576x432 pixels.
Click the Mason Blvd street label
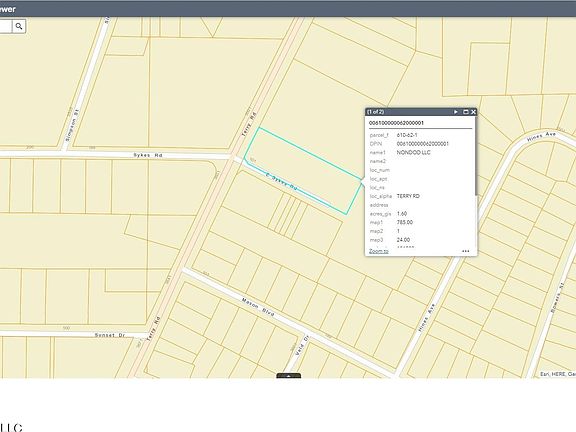(x=258, y=307)
